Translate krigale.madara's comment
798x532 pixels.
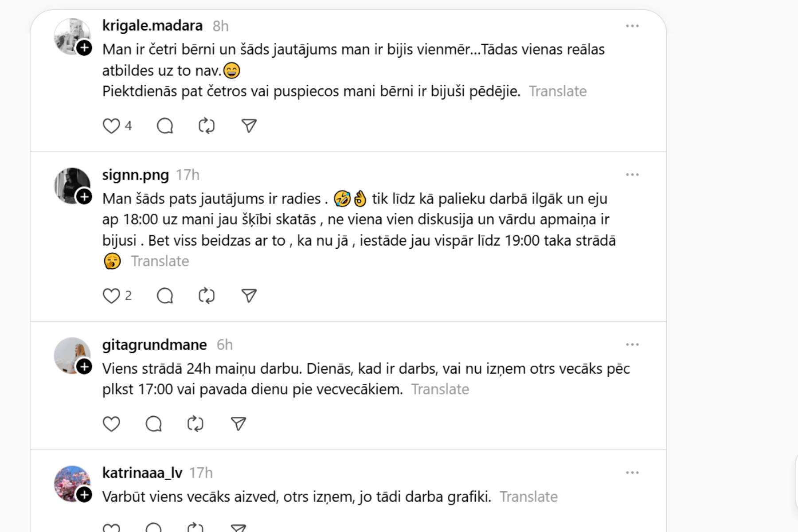[558, 91]
